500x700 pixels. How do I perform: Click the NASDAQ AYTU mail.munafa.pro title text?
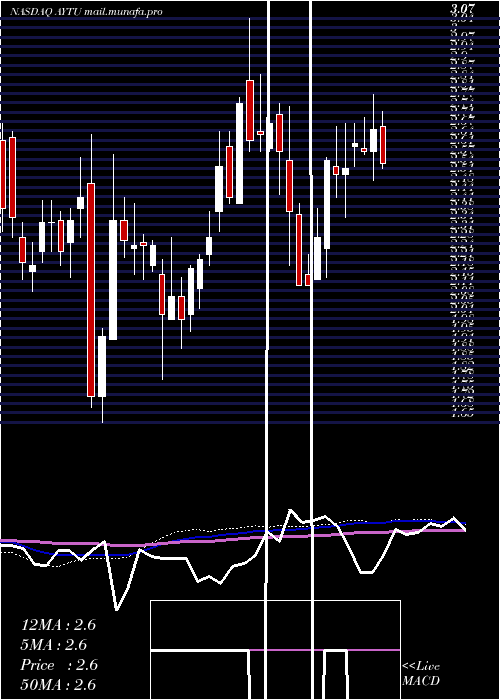tap(86, 12)
